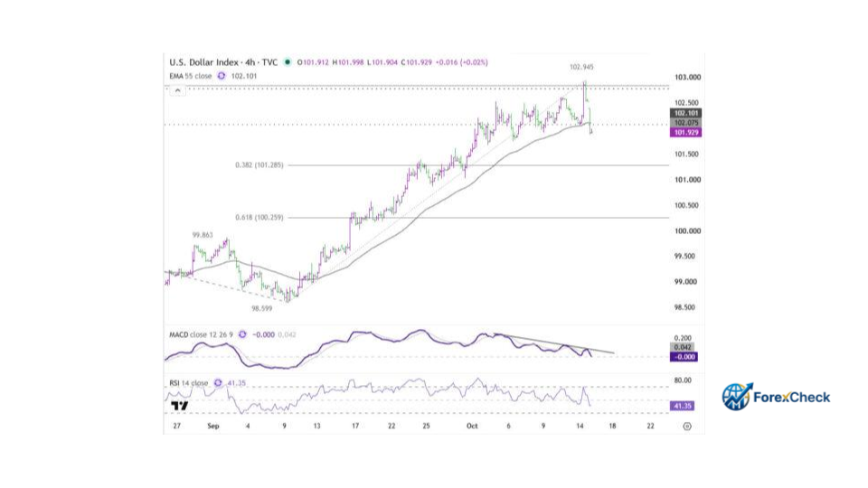Image resolution: width=868 pixels, height=488 pixels.
Task: Click the Sep date on time axis
Action: tap(213, 426)
